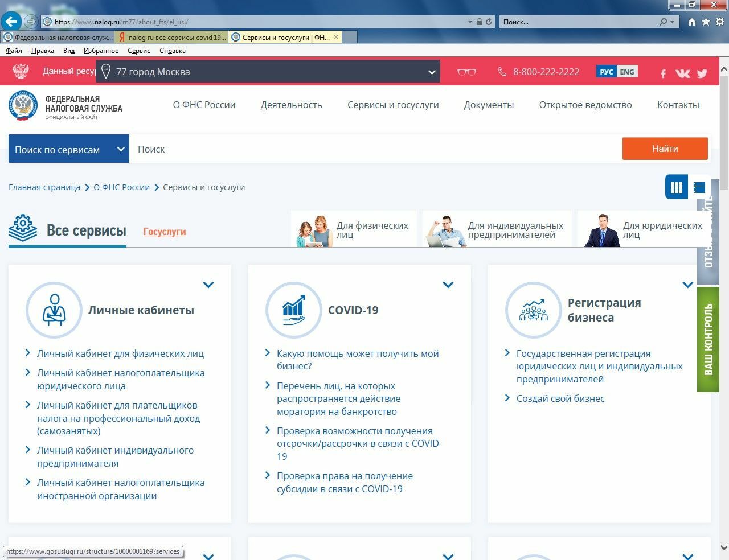Open the VK social icon
The image size is (729, 560).
(682, 73)
